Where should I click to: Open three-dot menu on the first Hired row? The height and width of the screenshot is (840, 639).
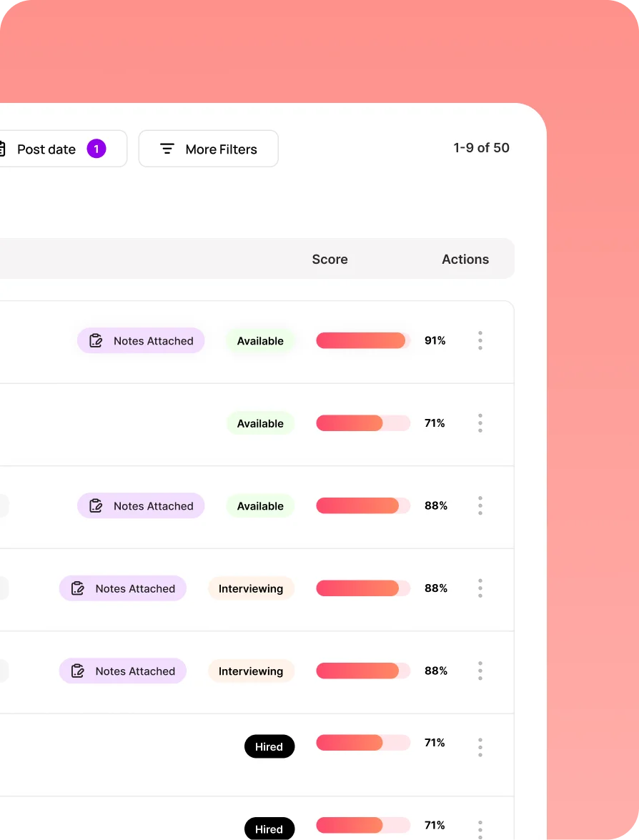pos(480,746)
